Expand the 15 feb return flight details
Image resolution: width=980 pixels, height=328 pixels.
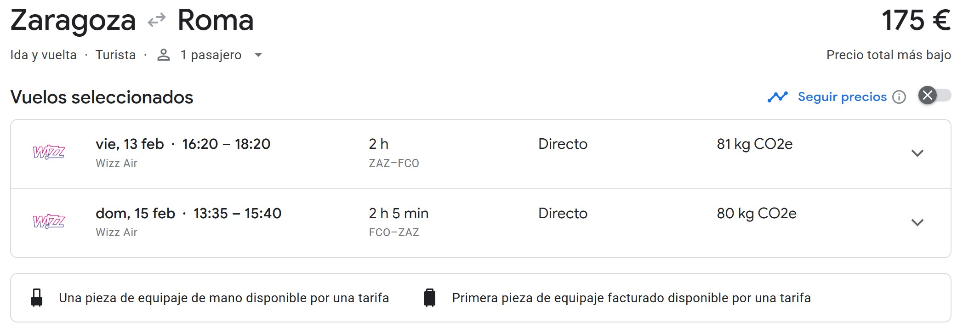click(917, 223)
